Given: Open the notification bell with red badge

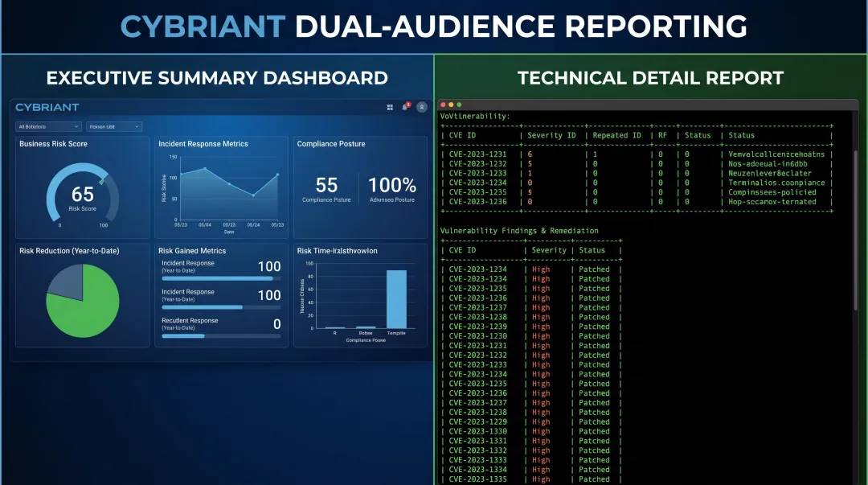Looking at the screenshot, I should pos(405,106).
